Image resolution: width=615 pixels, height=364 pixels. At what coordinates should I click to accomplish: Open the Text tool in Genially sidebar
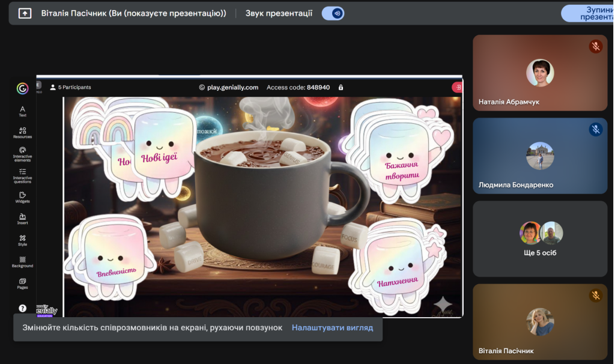22,111
